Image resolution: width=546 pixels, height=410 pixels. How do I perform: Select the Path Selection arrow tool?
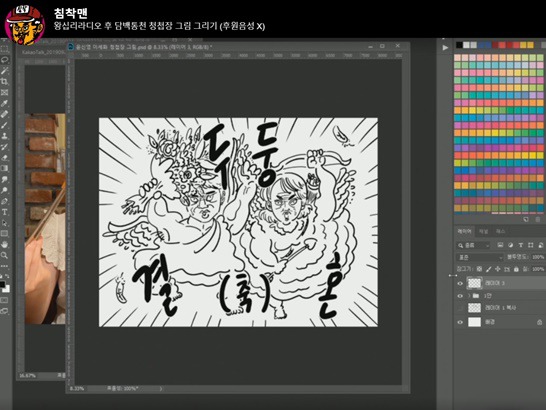coord(5,223)
